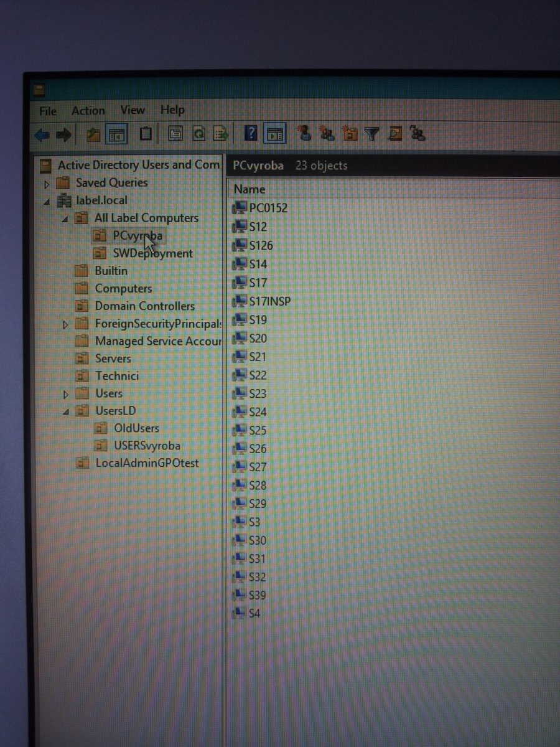This screenshot has width=560, height=747.
Task: Click the Create new group icon
Action: pyautogui.click(x=327, y=133)
